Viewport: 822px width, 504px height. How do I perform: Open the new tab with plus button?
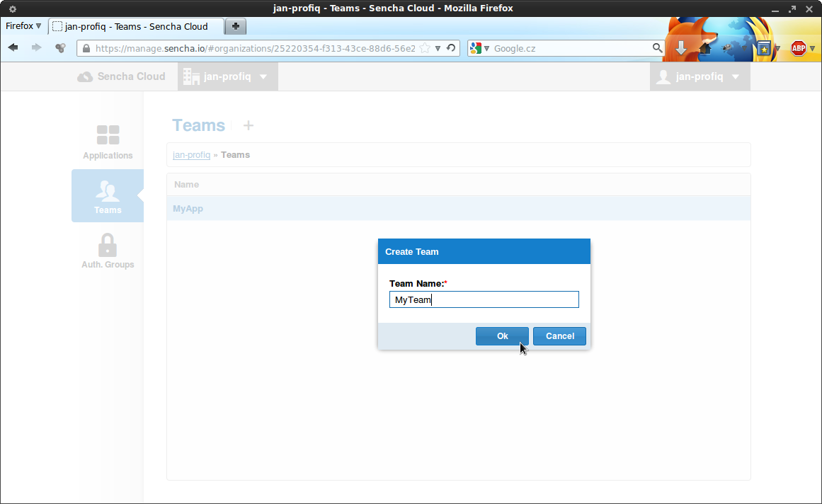click(x=235, y=26)
